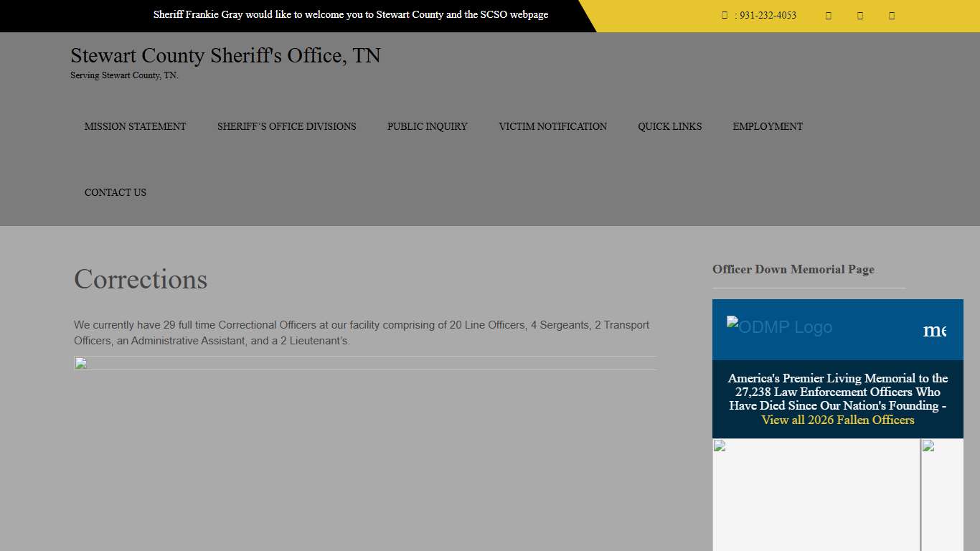Screen dimensions: 980x551
Task: Click the right image placeholder in the sidebar
Action: tap(927, 446)
